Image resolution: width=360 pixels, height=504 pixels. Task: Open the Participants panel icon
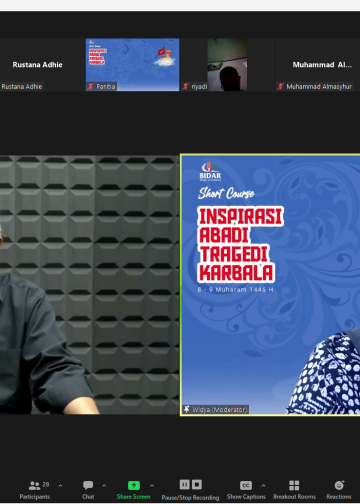coord(34,485)
